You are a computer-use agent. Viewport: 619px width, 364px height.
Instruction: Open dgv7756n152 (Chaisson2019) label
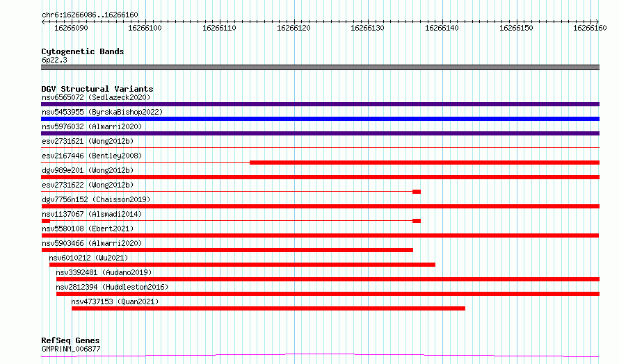coord(96,199)
